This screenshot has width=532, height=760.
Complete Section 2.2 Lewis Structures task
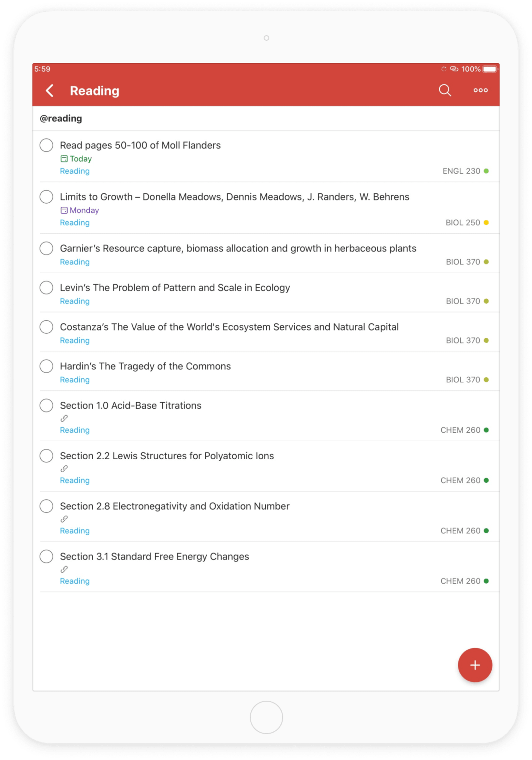point(46,456)
